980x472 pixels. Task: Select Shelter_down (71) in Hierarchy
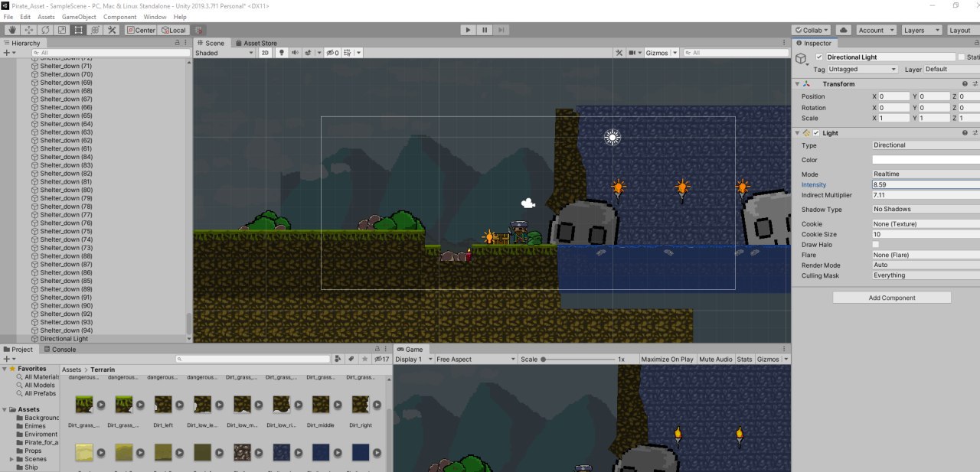tap(66, 66)
